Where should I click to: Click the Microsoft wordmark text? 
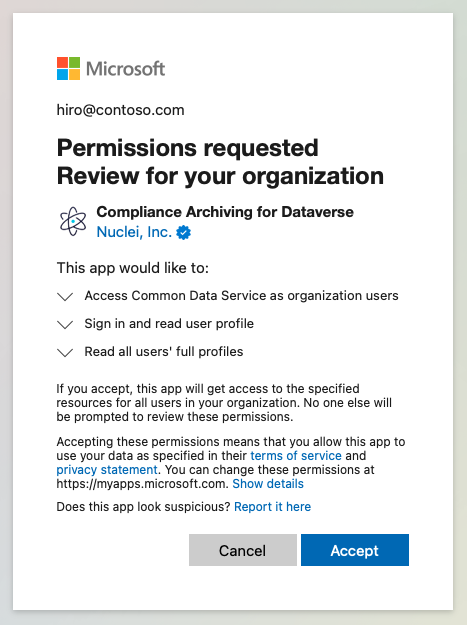pyautogui.click(x=126, y=69)
